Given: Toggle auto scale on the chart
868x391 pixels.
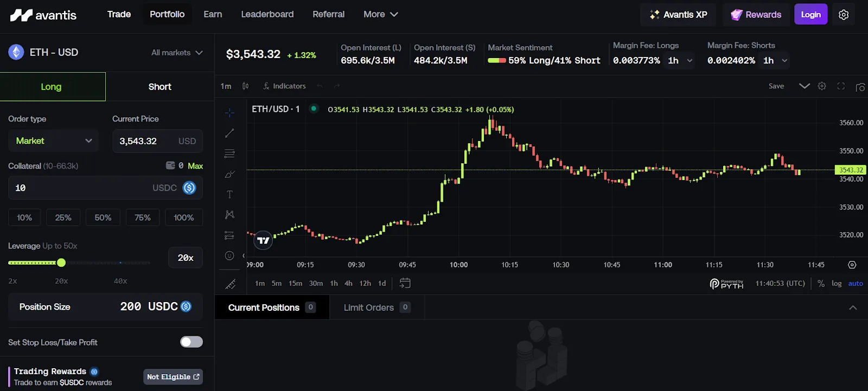Looking at the screenshot, I should pos(856,283).
